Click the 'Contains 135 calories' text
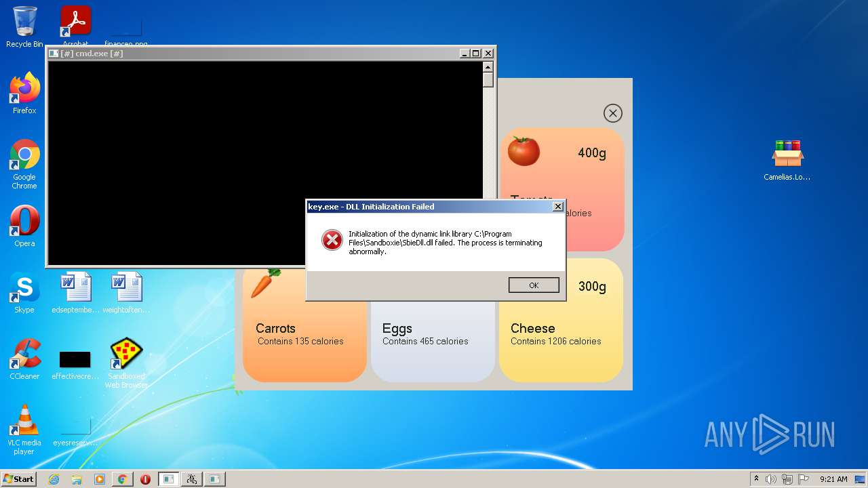This screenshot has width=868, height=488. point(300,341)
